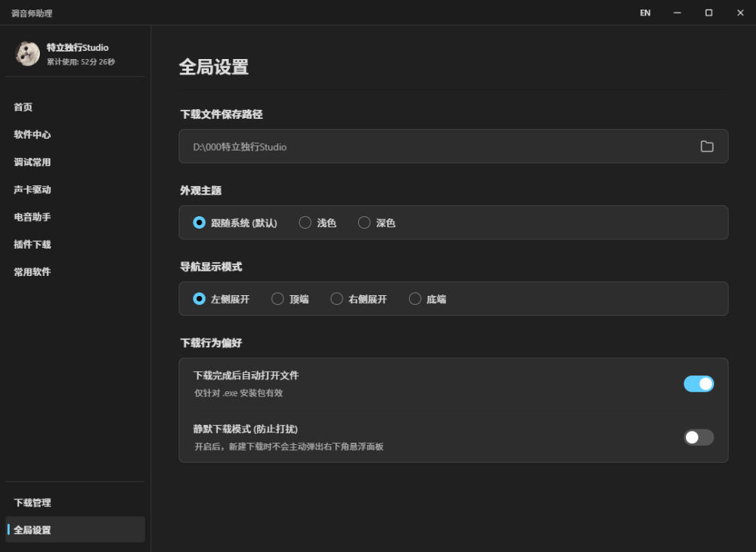Set navigation mode to 底端
This screenshot has width=756, height=552.
point(415,299)
